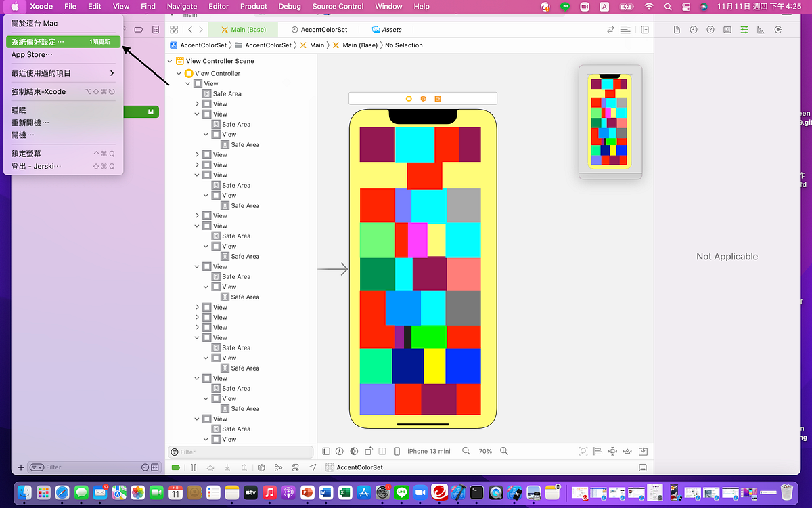
Task: Open the Source Control menu
Action: pyautogui.click(x=338, y=7)
